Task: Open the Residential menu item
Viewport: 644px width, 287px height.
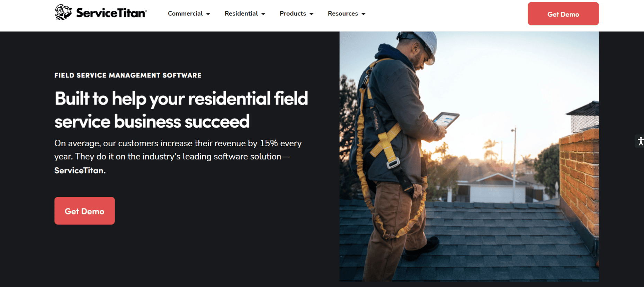Action: pos(241,13)
